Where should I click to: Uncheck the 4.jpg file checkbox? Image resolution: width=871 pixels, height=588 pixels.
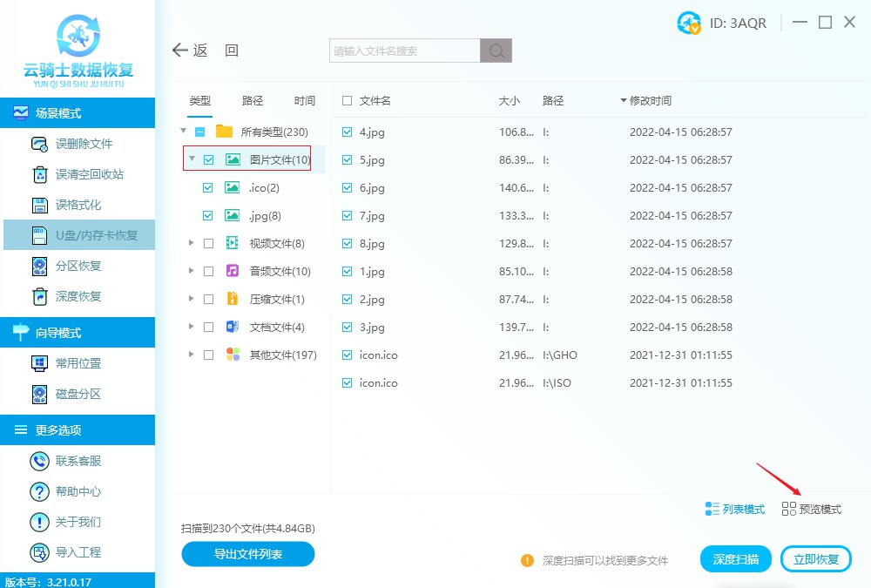[348, 132]
